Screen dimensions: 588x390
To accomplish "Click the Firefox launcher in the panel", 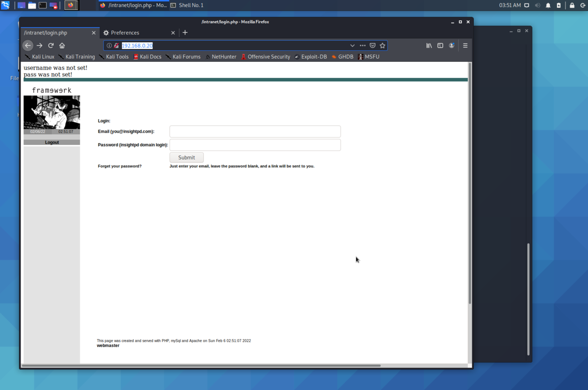I will (x=71, y=5).
